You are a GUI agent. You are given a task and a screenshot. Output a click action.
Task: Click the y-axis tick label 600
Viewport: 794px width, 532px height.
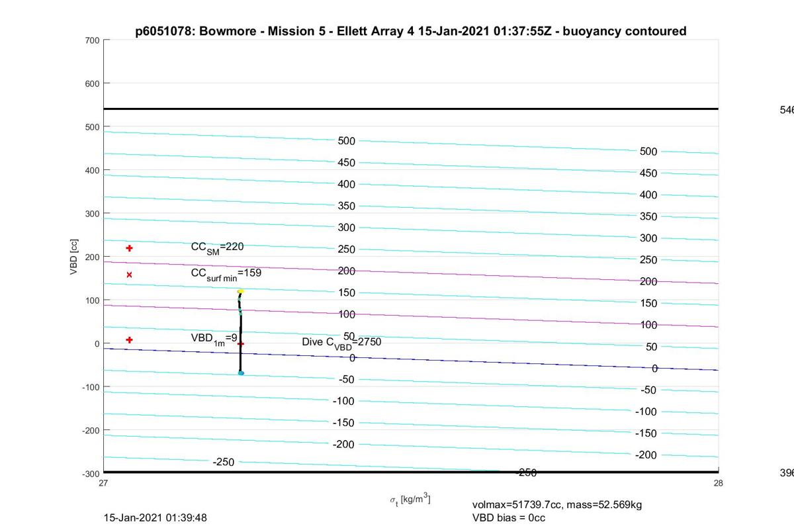(92, 83)
